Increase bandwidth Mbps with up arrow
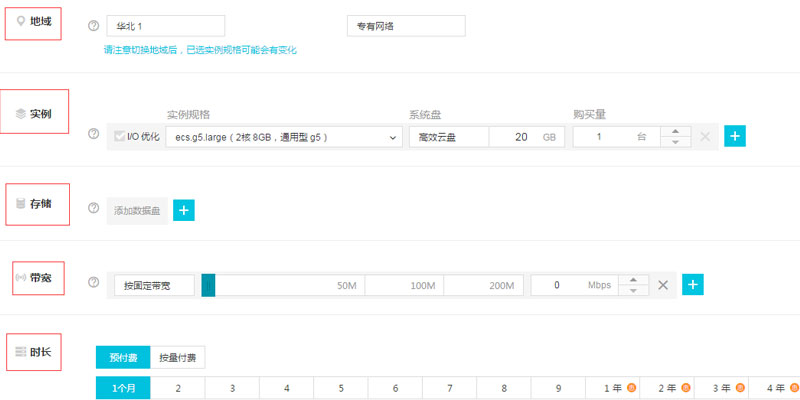This screenshot has width=800, height=400. pos(633,280)
